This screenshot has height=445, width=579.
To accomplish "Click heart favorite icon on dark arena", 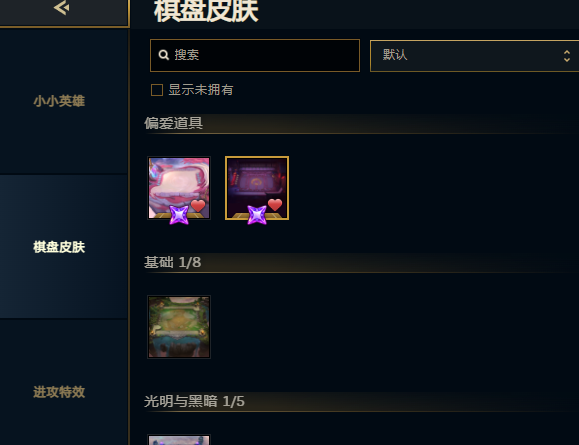I will [275, 205].
